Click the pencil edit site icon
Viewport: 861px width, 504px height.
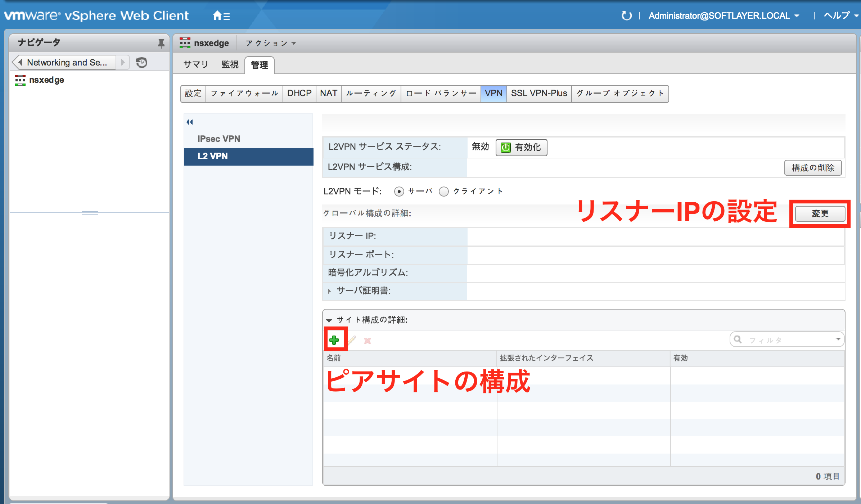click(351, 340)
